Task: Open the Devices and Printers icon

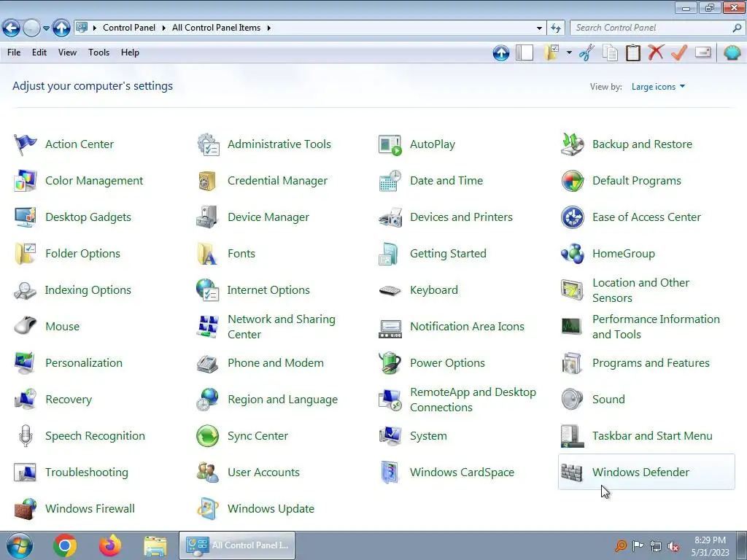Action: (390, 217)
